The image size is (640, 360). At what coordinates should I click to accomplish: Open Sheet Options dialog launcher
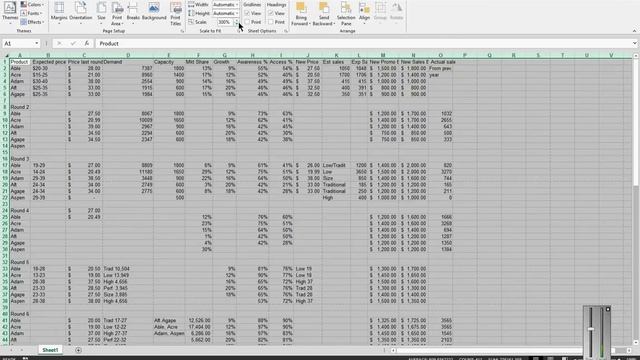286,31
